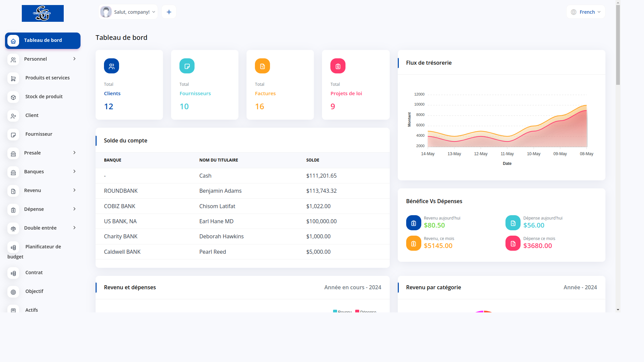Click the Client add-user icon
This screenshot has height=362, width=644.
(x=13, y=116)
